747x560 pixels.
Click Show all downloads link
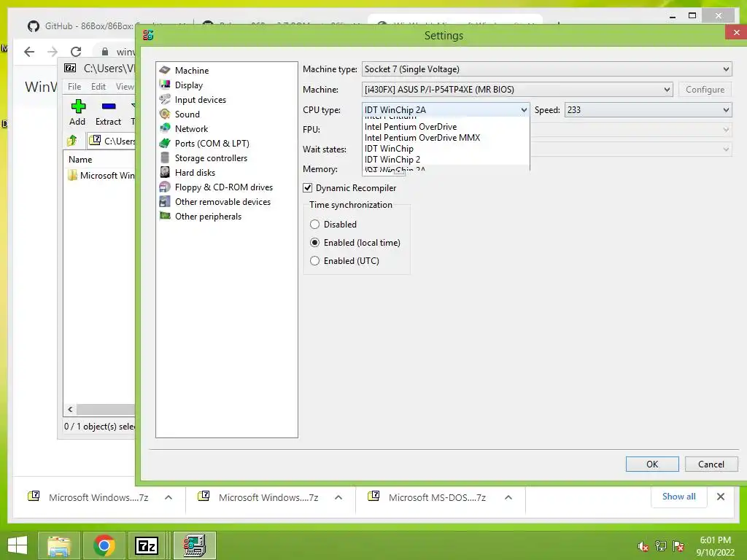(x=679, y=497)
